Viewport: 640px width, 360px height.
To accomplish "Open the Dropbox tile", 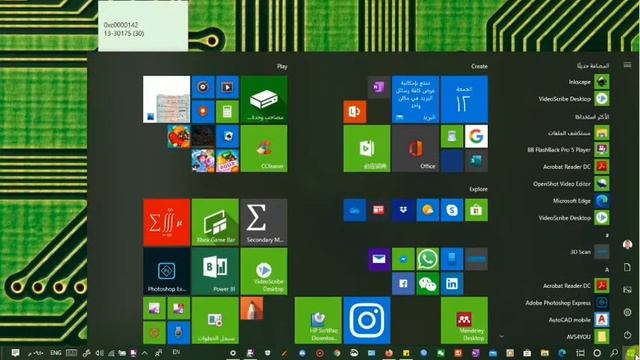I will pos(403,210).
